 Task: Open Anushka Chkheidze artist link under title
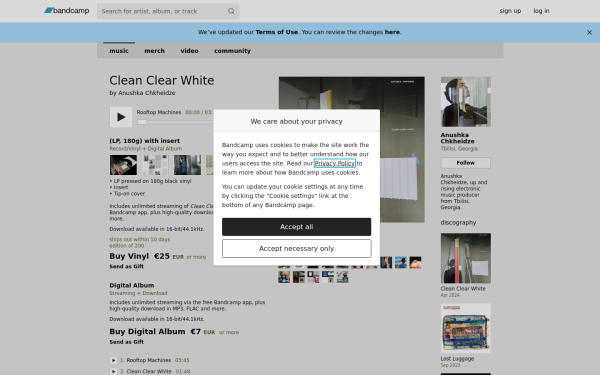(147, 93)
